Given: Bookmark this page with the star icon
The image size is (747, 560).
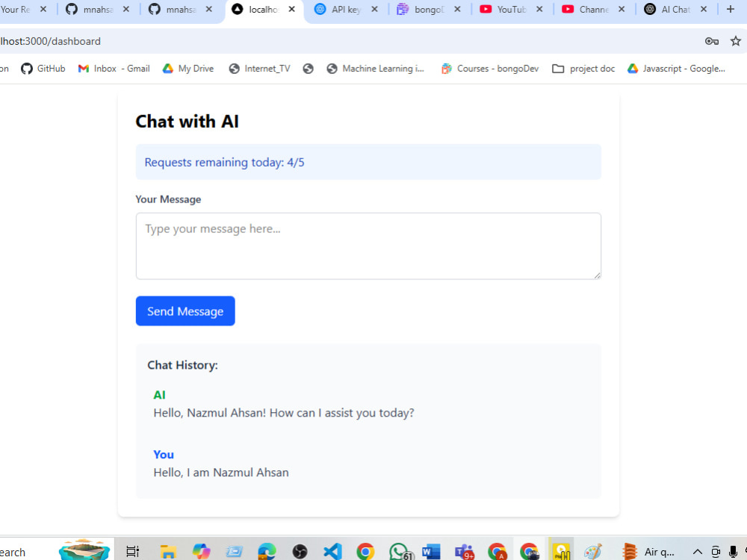Looking at the screenshot, I should coord(735,41).
